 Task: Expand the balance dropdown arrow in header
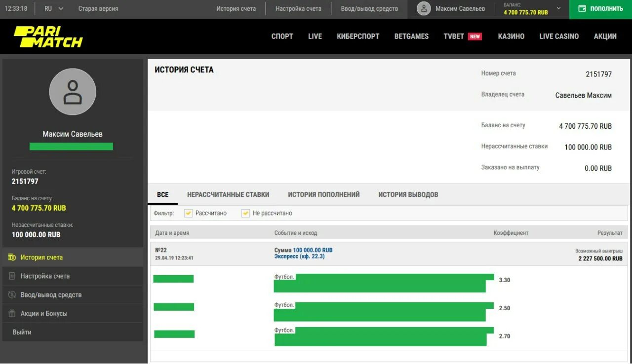pyautogui.click(x=558, y=8)
